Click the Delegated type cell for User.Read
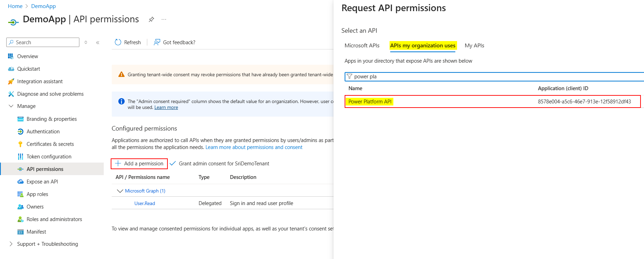Viewport: 644px width, 259px height. (x=210, y=203)
